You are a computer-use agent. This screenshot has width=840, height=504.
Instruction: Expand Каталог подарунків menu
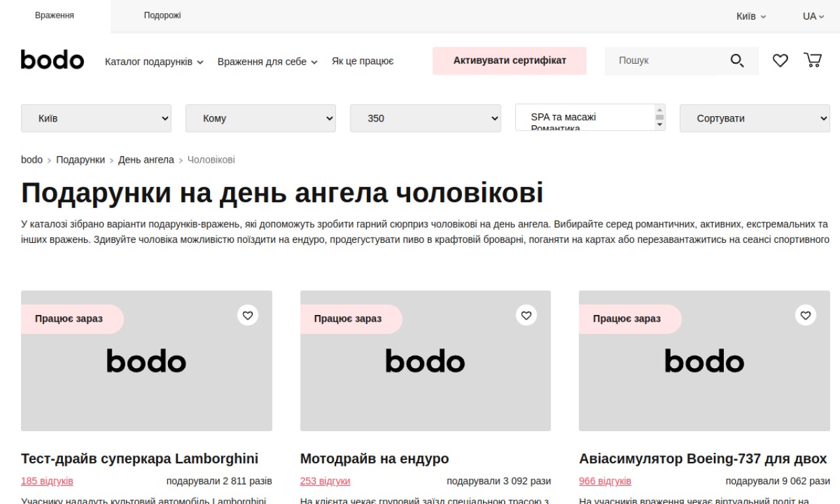coord(154,62)
